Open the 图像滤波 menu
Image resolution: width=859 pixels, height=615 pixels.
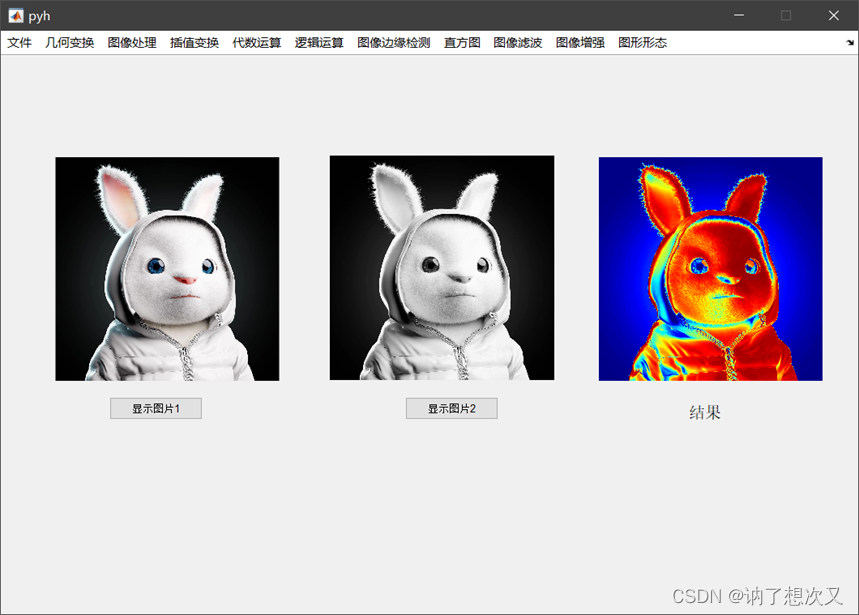(518, 43)
